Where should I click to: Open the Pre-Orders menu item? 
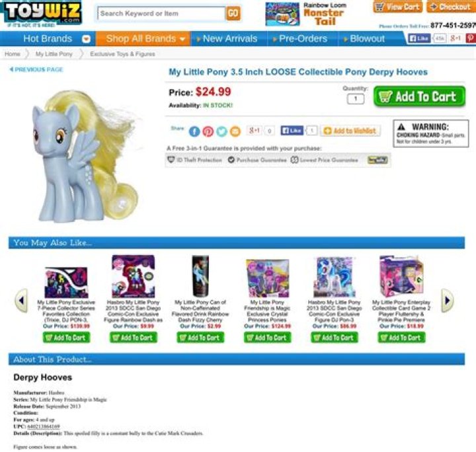coord(303,38)
